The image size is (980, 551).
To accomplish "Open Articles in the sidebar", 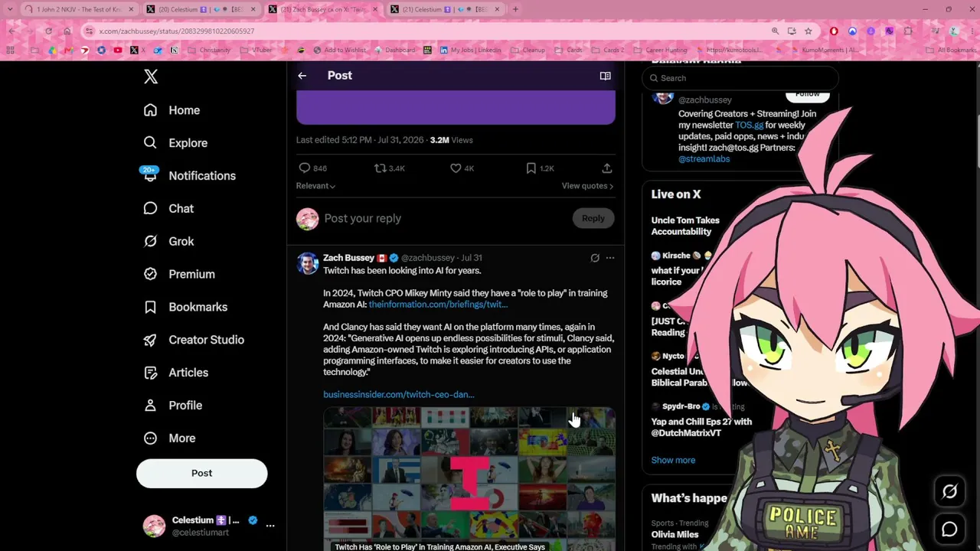I will click(x=175, y=373).
